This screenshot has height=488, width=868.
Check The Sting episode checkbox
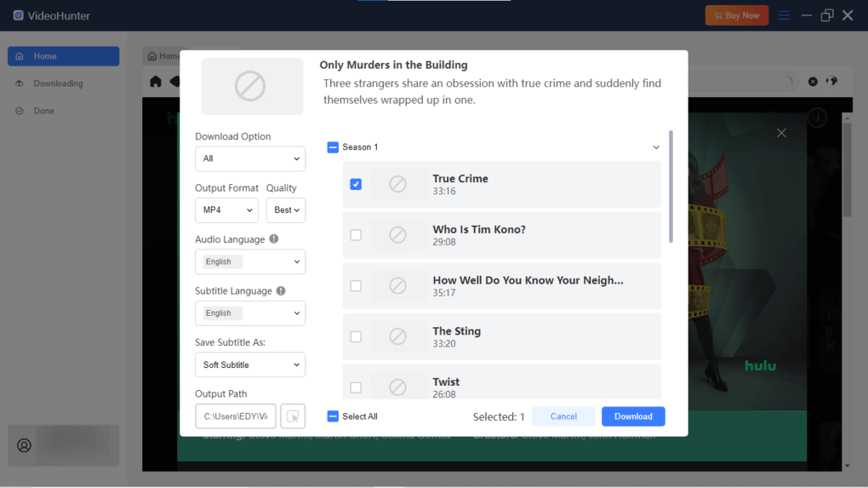[356, 336]
